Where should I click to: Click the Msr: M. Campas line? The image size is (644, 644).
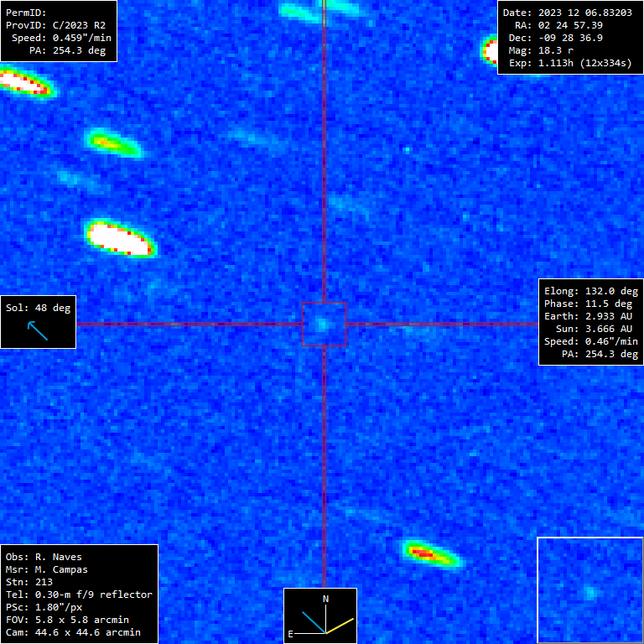click(46, 569)
